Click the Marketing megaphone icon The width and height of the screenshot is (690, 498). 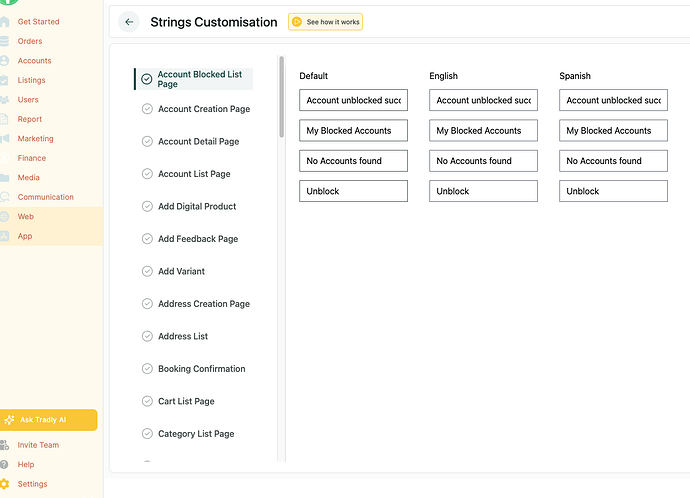pos(4,139)
